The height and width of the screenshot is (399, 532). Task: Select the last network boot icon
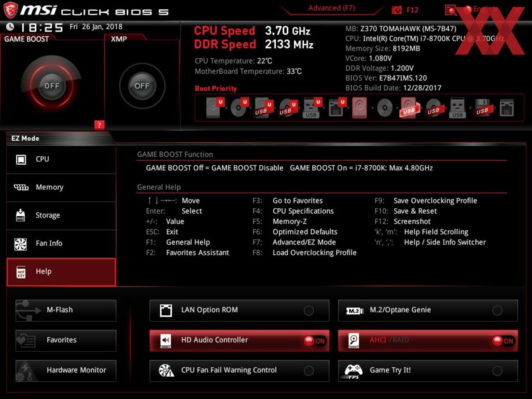[x=507, y=108]
